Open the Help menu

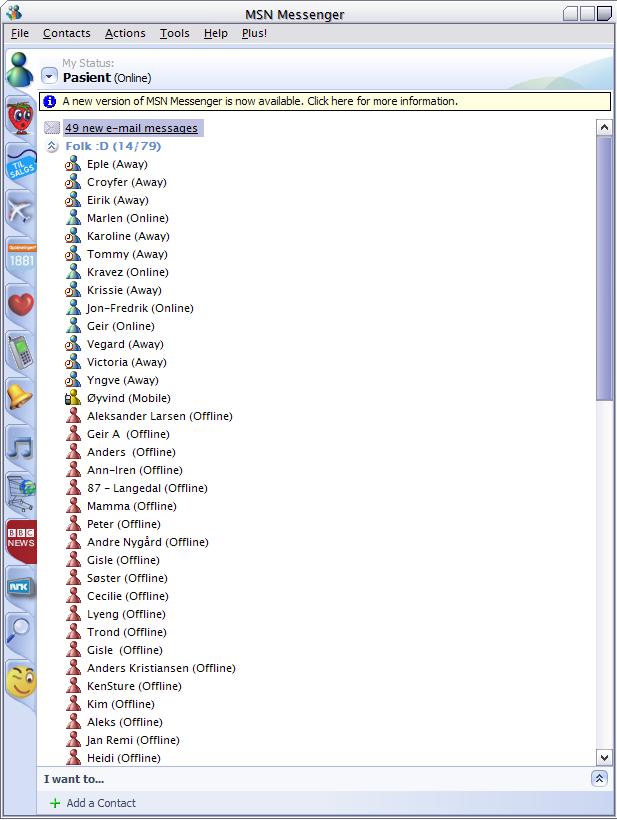pos(215,33)
